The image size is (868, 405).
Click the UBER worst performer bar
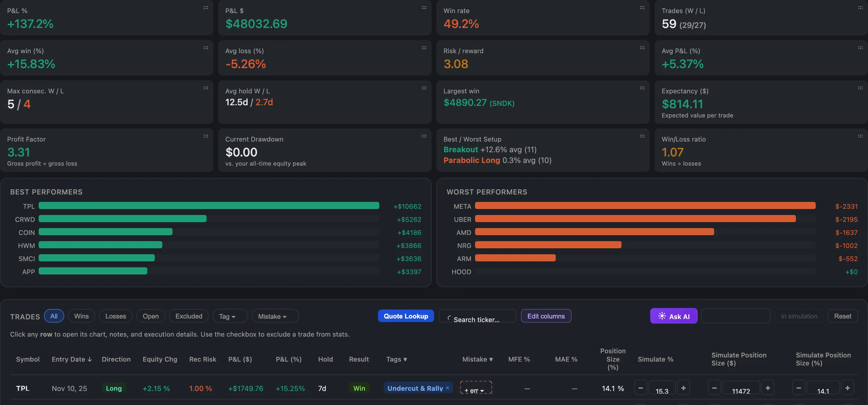[636, 219]
